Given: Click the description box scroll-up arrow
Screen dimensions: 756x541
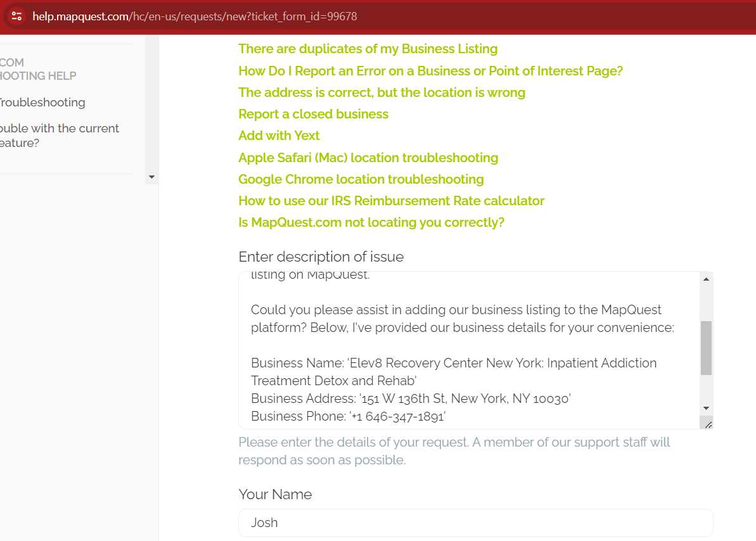Looking at the screenshot, I should 707,279.
